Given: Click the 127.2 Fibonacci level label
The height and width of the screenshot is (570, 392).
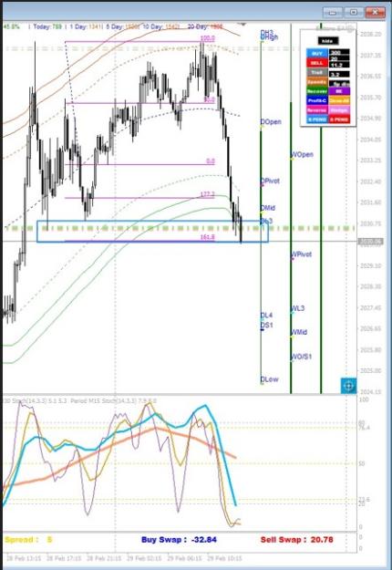Looking at the screenshot, I should (208, 194).
